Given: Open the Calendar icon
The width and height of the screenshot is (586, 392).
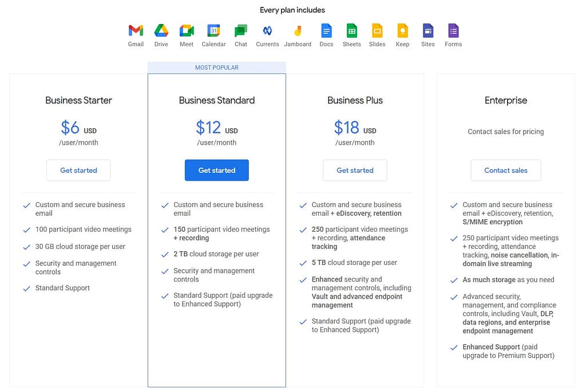Looking at the screenshot, I should [x=213, y=31].
